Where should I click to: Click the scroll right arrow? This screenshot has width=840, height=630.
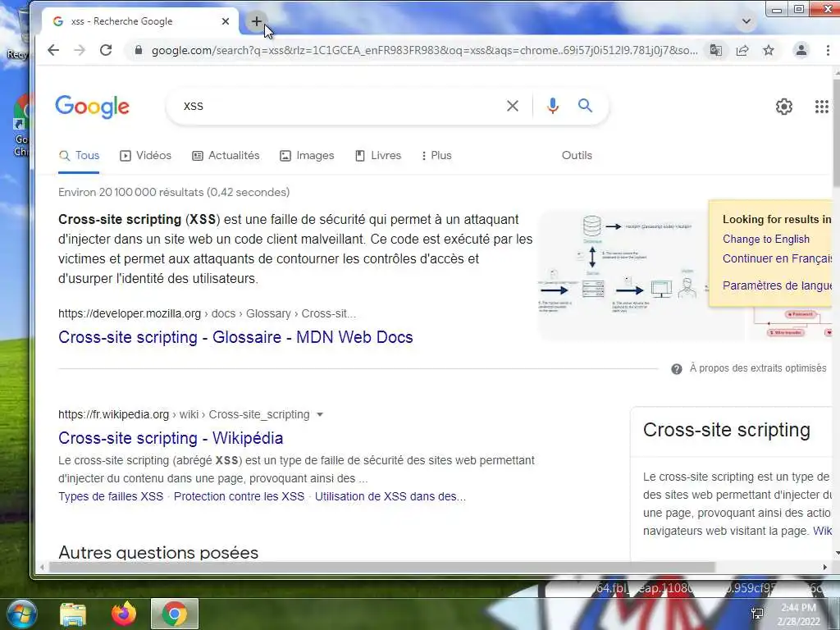click(x=824, y=567)
